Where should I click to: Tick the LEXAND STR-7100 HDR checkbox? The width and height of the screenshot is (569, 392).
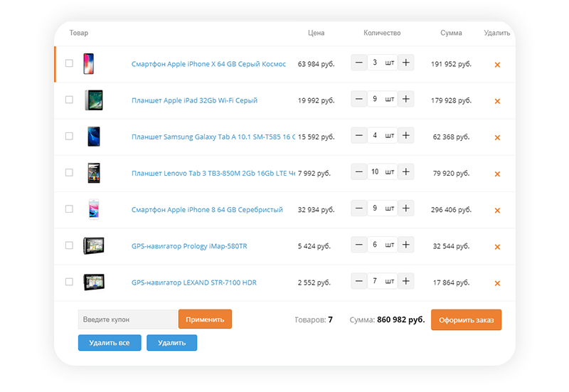coord(69,282)
